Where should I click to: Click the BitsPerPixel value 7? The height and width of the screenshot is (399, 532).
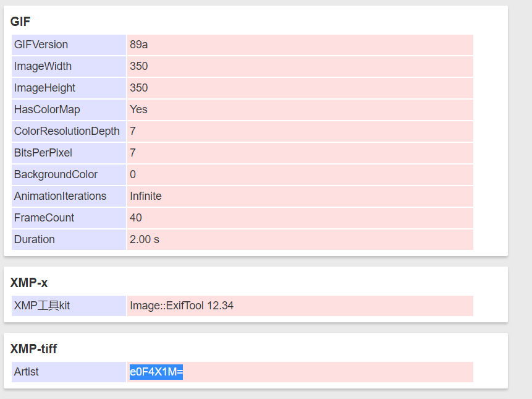pyautogui.click(x=132, y=153)
